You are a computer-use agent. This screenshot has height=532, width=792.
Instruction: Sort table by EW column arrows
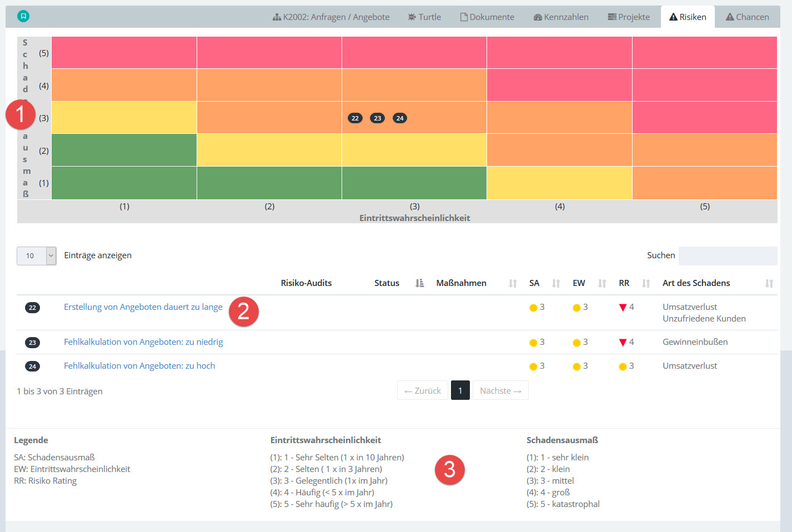click(602, 283)
